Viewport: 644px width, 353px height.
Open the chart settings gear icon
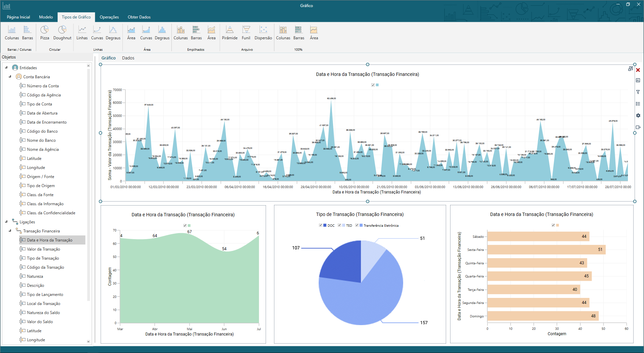(x=638, y=115)
